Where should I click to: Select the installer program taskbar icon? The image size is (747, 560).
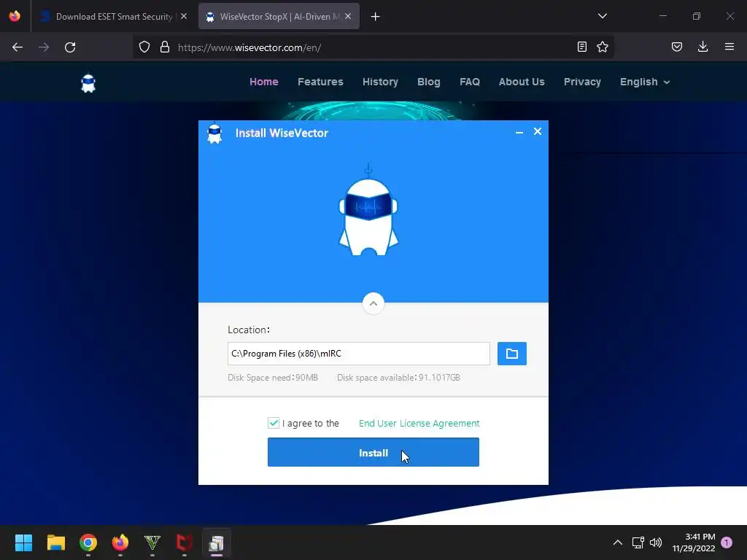(216, 542)
